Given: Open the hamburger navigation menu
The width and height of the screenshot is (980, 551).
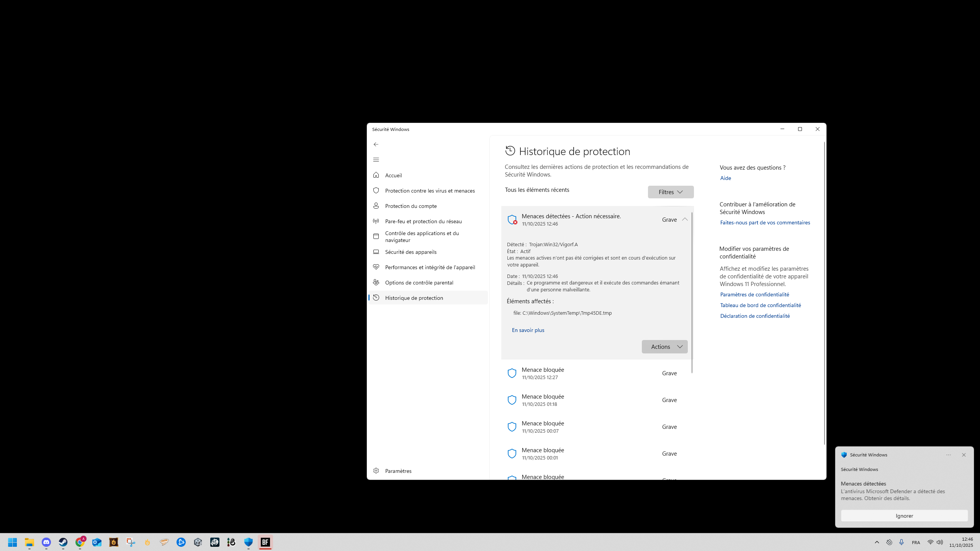Looking at the screenshot, I should tap(376, 160).
